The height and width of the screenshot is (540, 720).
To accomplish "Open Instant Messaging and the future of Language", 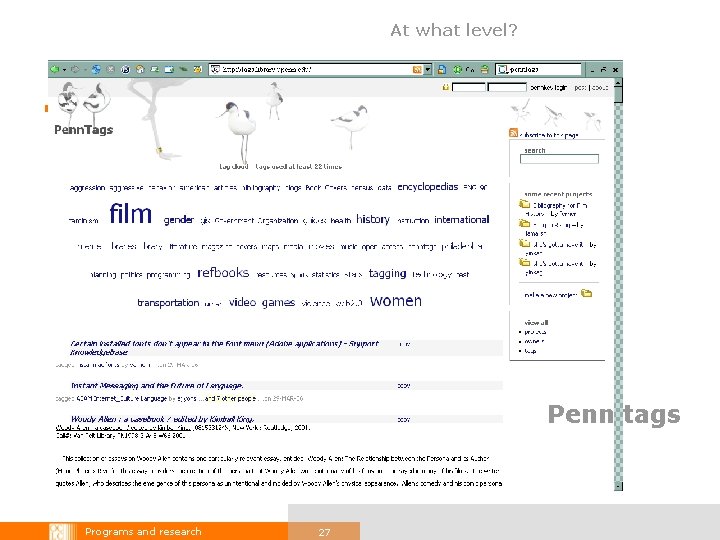I will (157, 385).
